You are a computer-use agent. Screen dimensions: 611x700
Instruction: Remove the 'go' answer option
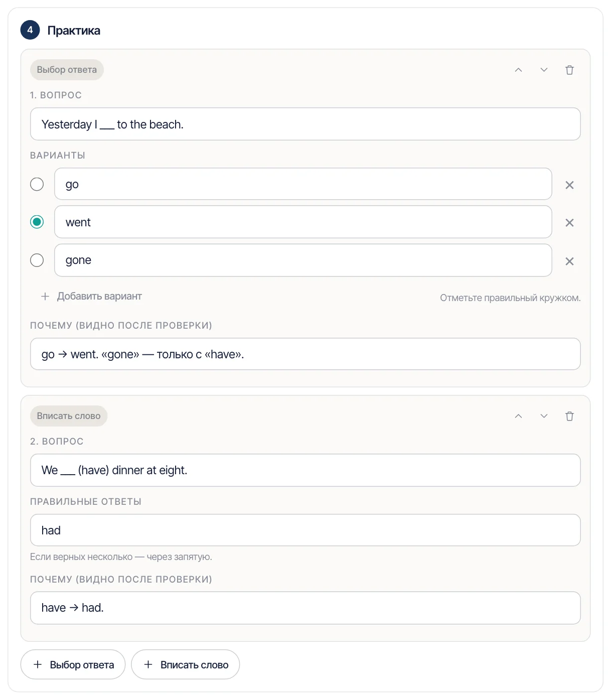point(569,185)
